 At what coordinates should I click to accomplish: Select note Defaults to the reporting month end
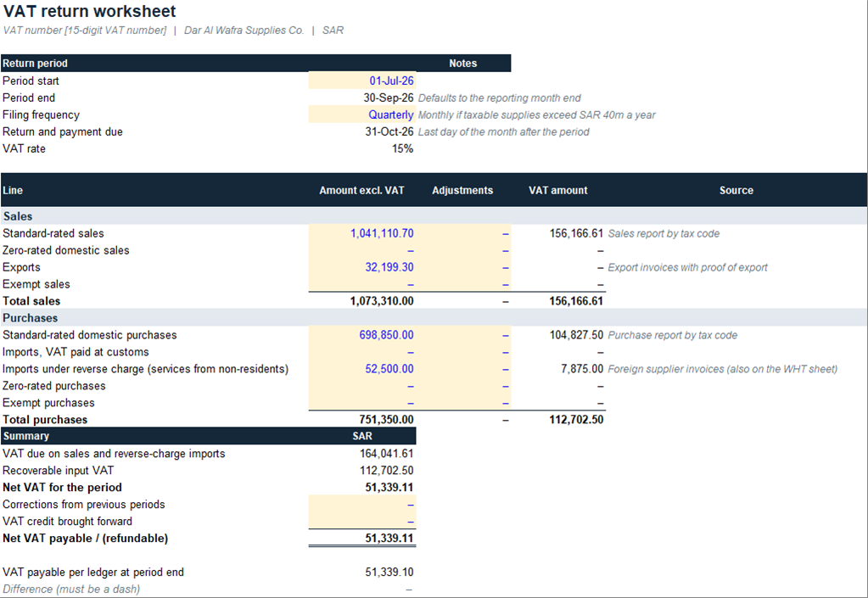point(499,98)
